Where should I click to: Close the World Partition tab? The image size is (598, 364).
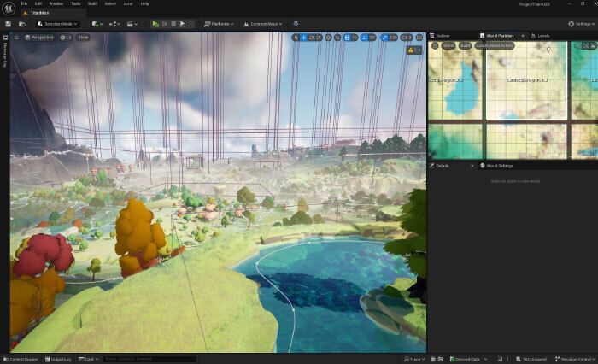[x=523, y=36]
